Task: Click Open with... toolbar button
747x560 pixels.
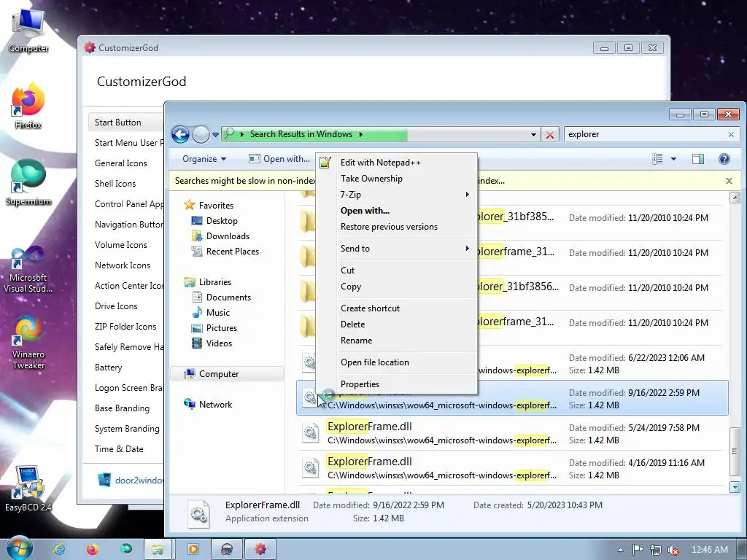Action: pos(279,158)
